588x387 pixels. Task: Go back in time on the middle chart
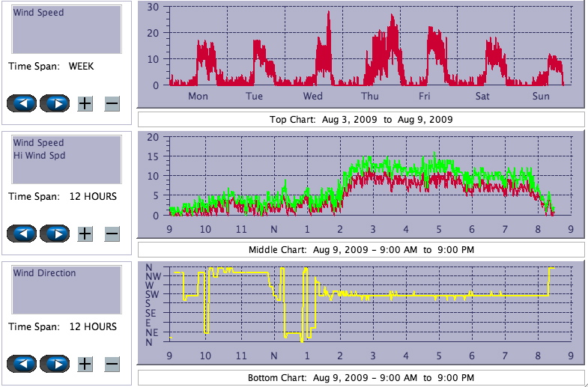(x=22, y=234)
